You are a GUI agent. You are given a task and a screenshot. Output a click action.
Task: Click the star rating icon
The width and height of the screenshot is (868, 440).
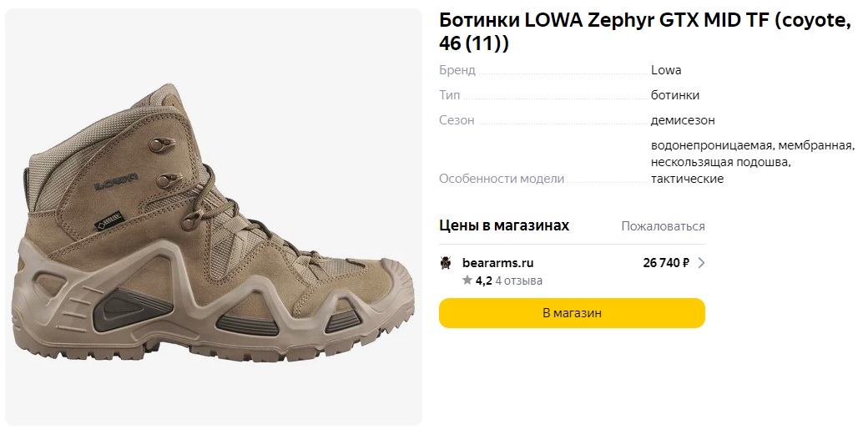[467, 281]
